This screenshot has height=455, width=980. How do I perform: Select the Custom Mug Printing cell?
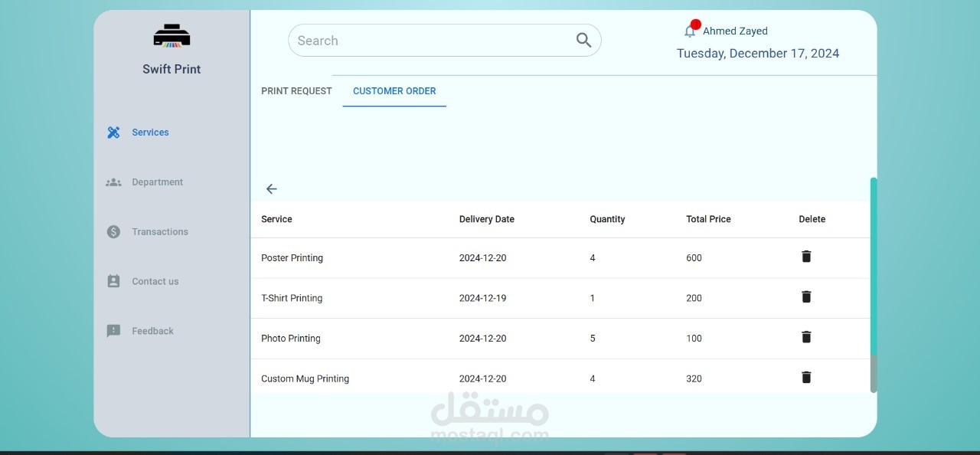coord(305,378)
